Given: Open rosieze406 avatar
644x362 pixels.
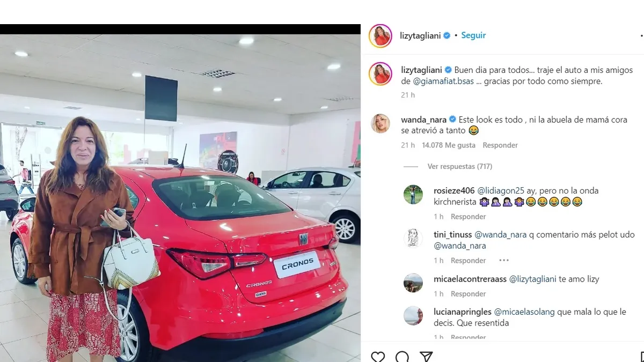Looking at the screenshot, I should coord(413,195).
